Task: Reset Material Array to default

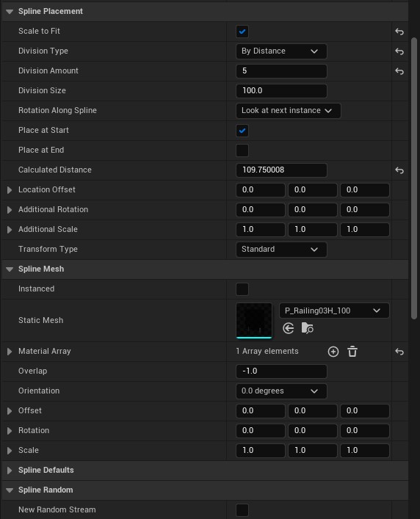Action: (399, 352)
